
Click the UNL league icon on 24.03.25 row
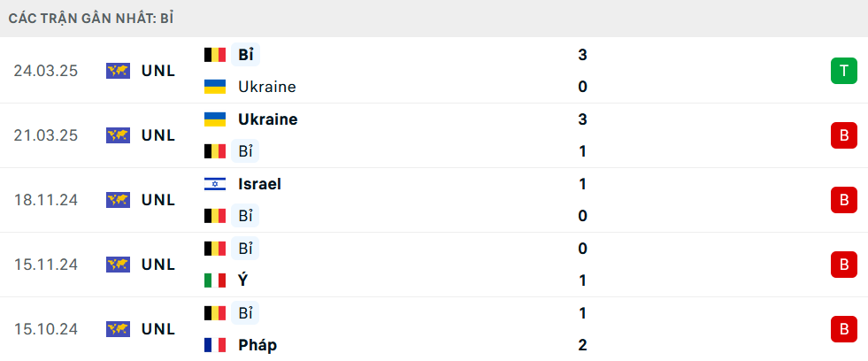[x=118, y=71]
